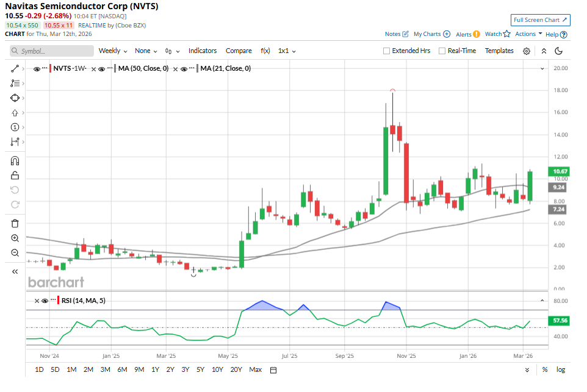Open NVTS series options ellipsis

point(45,68)
